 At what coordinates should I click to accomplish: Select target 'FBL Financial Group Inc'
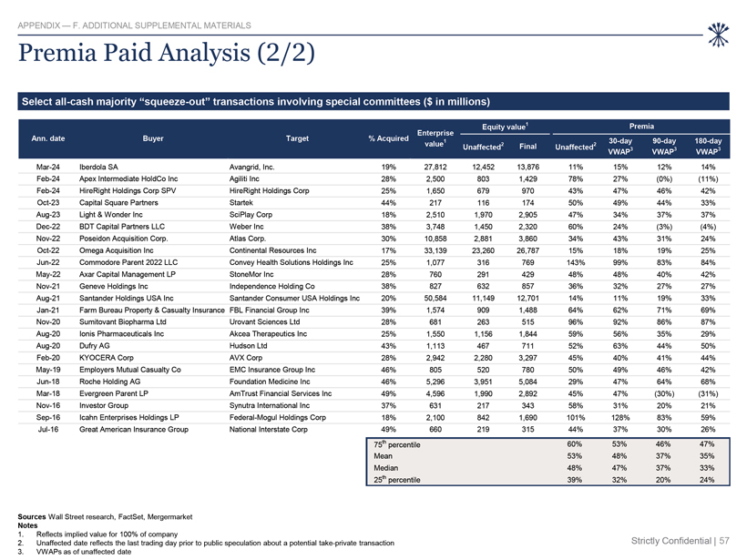[x=269, y=310]
